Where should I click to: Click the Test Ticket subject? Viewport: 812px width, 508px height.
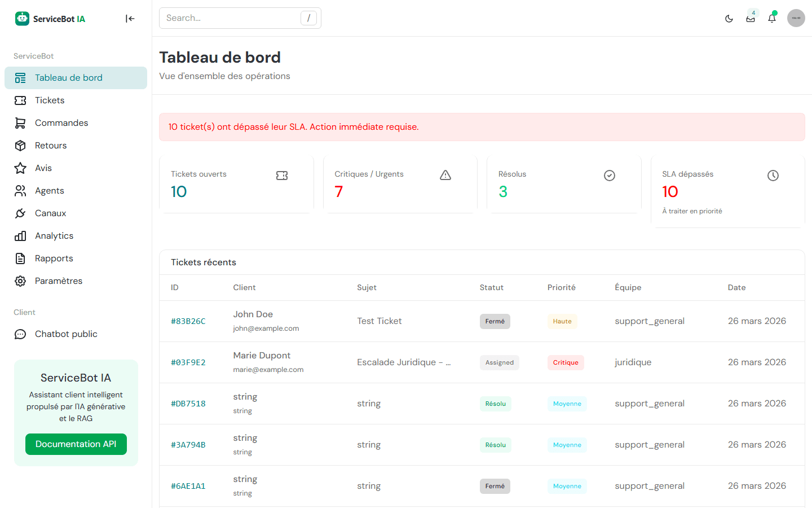(x=379, y=321)
